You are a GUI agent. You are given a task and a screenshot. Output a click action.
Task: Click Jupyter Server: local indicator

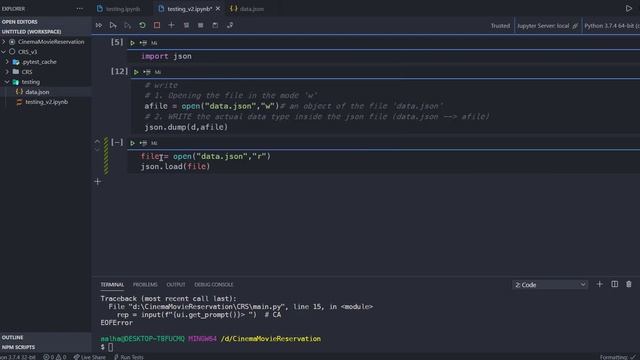click(547, 26)
